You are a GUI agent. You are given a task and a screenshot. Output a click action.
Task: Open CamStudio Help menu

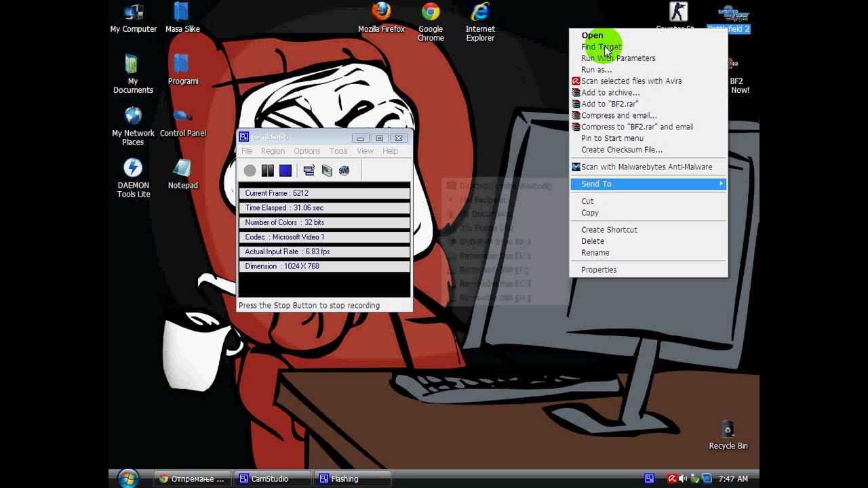click(x=390, y=151)
